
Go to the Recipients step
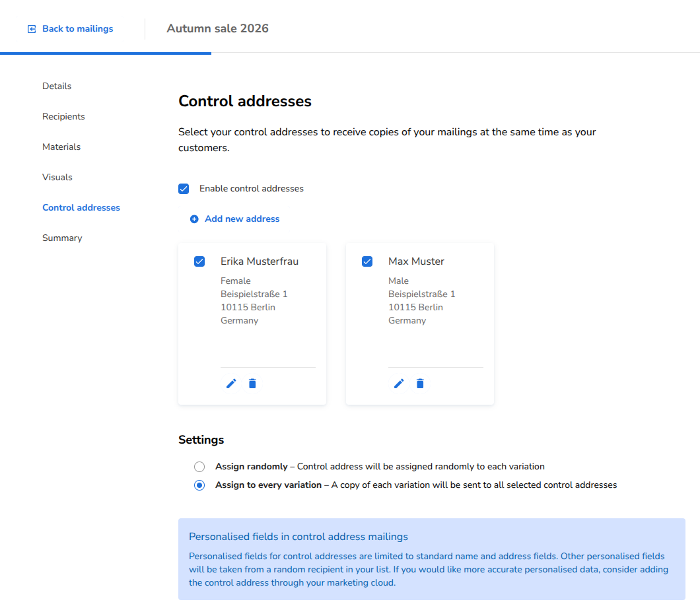pos(63,116)
